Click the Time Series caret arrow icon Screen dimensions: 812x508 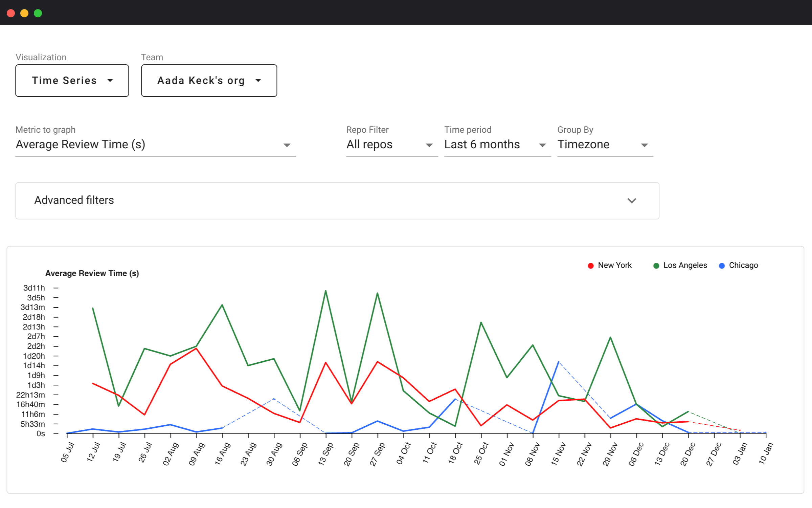pyautogui.click(x=110, y=81)
